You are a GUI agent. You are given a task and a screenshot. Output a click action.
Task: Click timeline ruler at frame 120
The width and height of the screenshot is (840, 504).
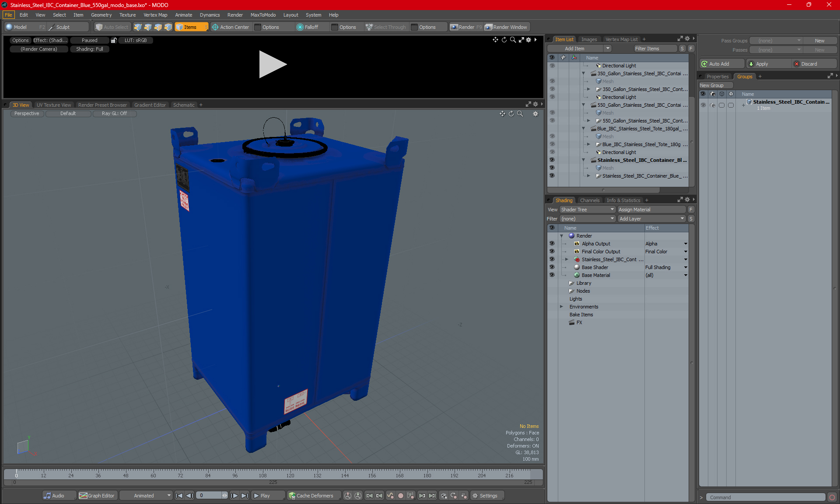290,474
